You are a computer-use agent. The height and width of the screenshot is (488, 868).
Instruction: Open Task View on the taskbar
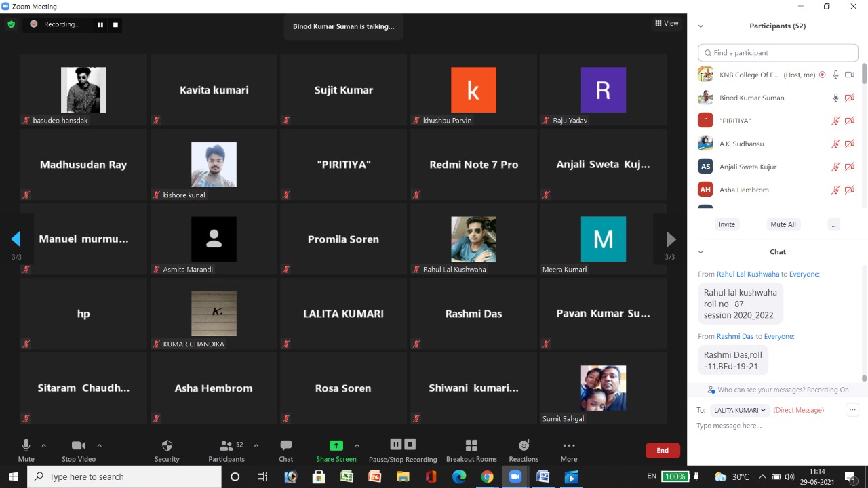click(262, 476)
